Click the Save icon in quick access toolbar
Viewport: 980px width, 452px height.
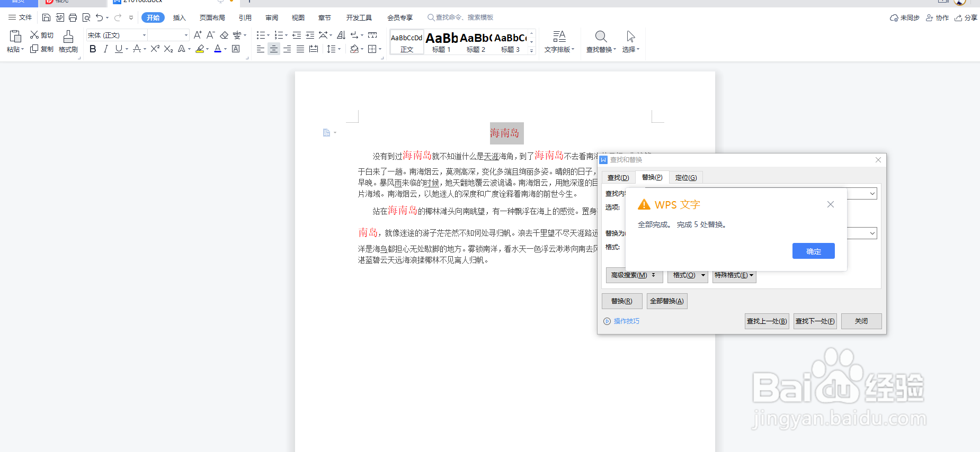46,17
